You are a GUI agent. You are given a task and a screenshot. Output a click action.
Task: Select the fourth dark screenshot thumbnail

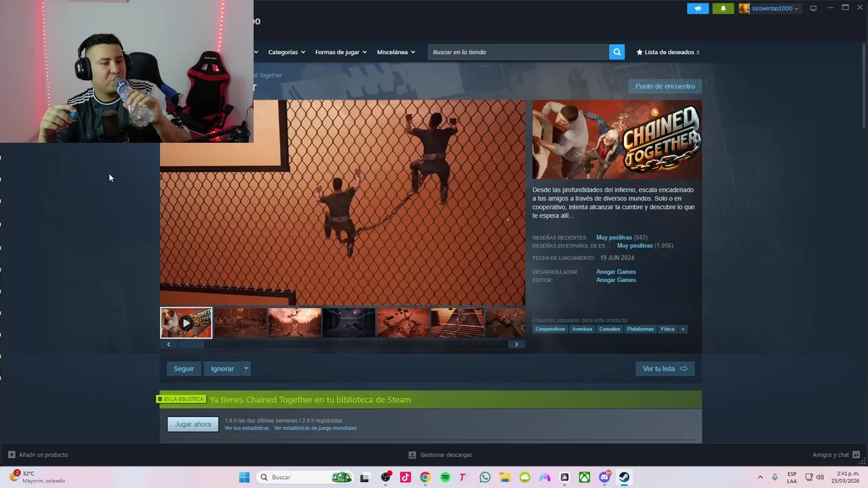click(x=349, y=323)
